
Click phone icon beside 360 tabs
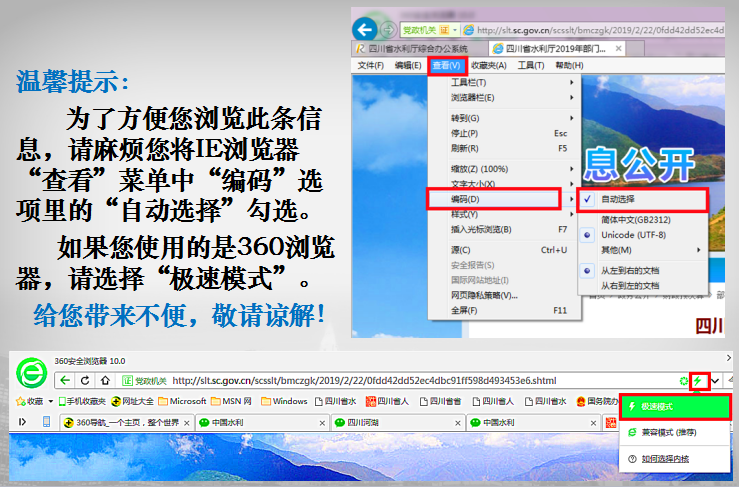click(46, 421)
